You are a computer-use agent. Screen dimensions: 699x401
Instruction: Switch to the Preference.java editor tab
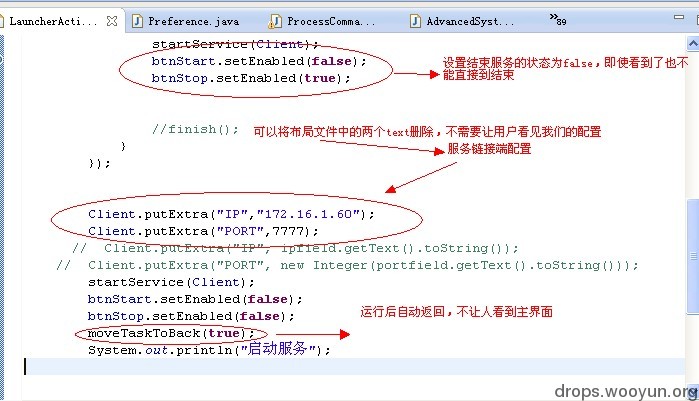coord(192,20)
